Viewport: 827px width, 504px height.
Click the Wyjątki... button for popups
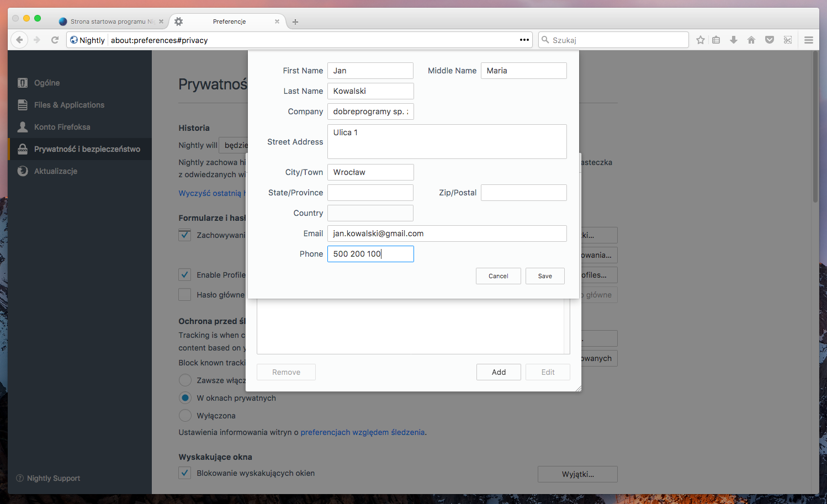(577, 474)
